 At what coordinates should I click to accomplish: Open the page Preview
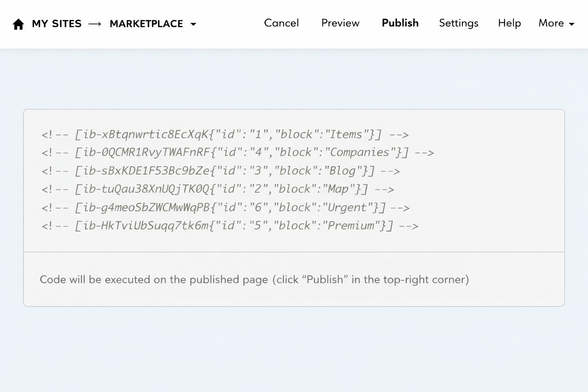340,23
